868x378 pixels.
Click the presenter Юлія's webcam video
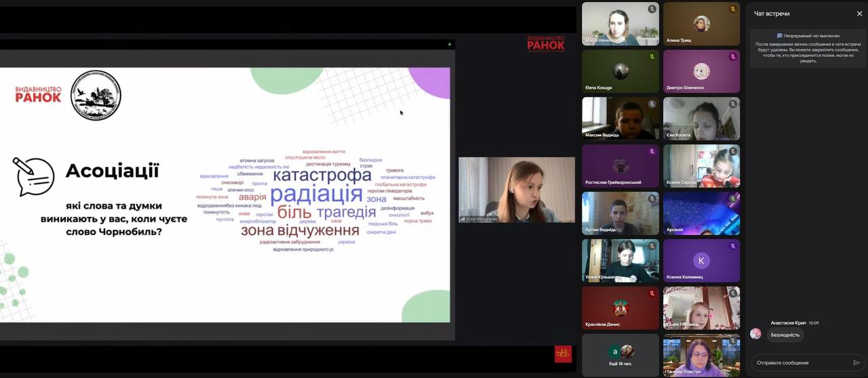[516, 190]
